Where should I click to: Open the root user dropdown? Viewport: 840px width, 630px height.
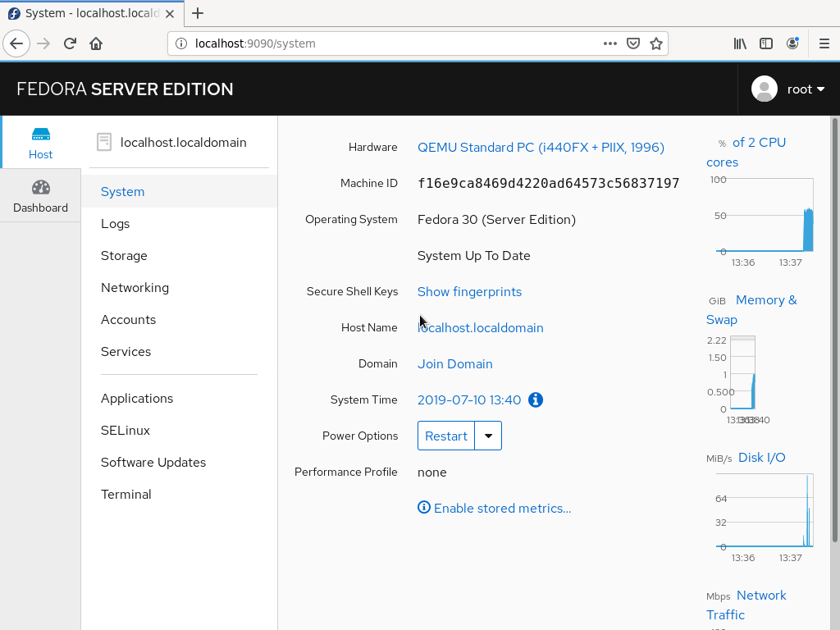pyautogui.click(x=806, y=89)
